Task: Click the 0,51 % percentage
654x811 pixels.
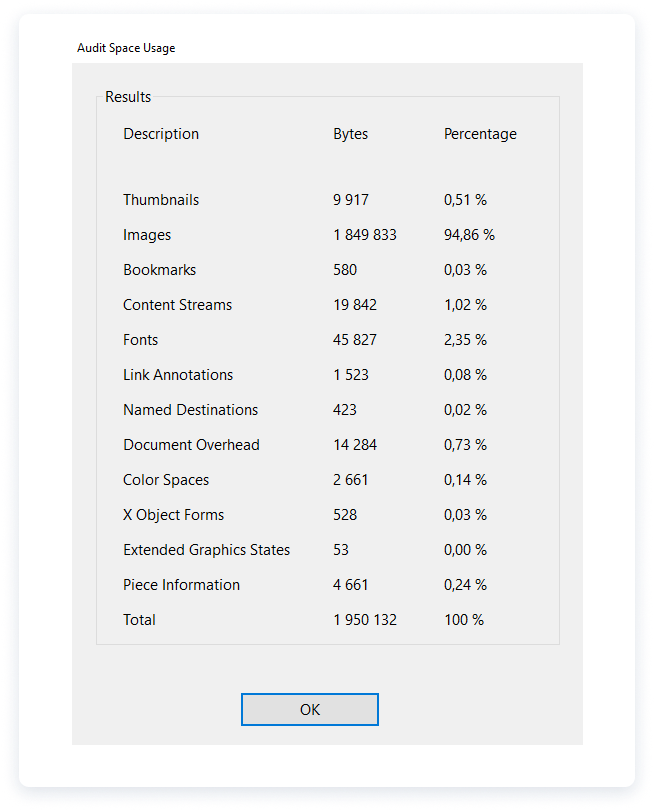Action: (465, 200)
